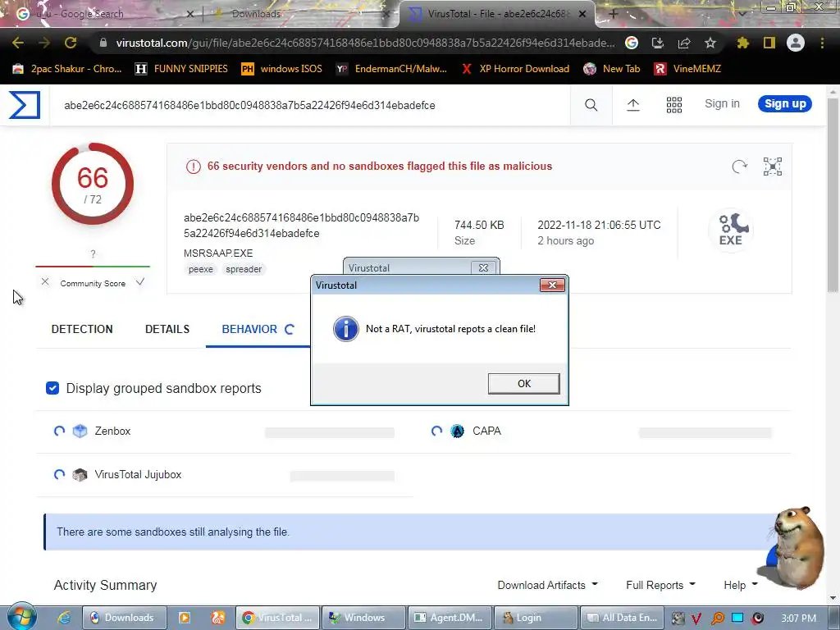Click the install page icon in the address bar

(x=658, y=43)
